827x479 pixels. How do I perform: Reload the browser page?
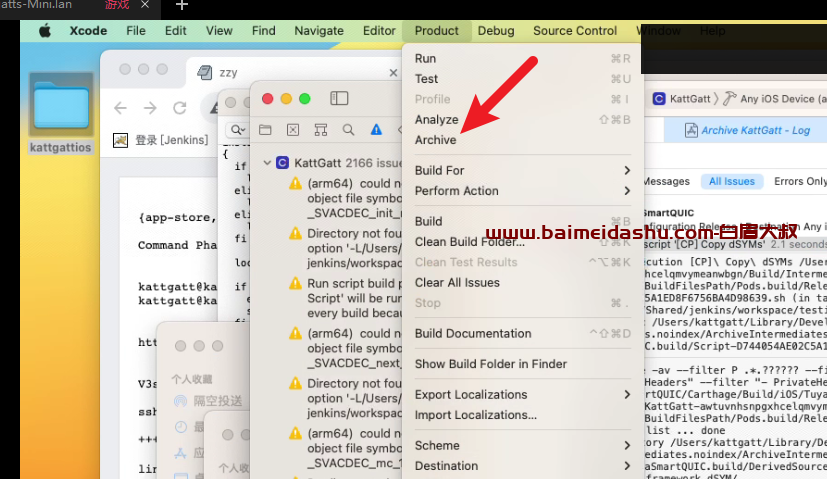(x=180, y=108)
